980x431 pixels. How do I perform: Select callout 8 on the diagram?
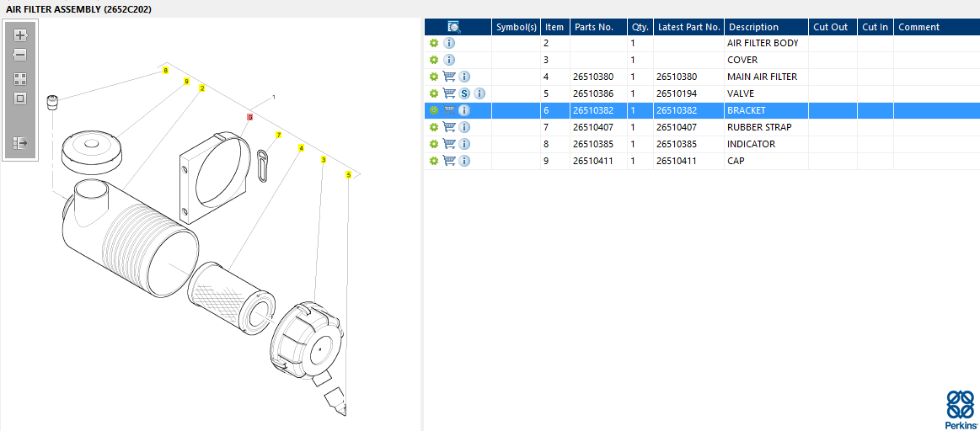[165, 71]
